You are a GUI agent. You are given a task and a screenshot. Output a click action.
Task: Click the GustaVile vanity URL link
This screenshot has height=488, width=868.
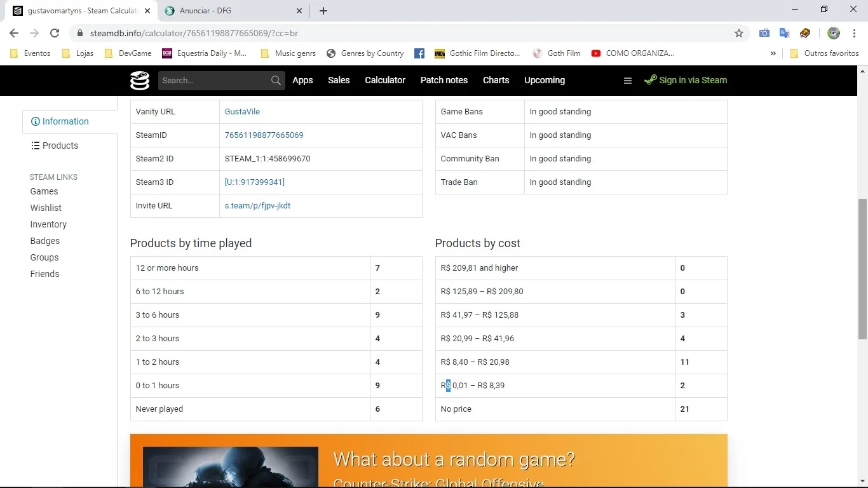point(242,111)
